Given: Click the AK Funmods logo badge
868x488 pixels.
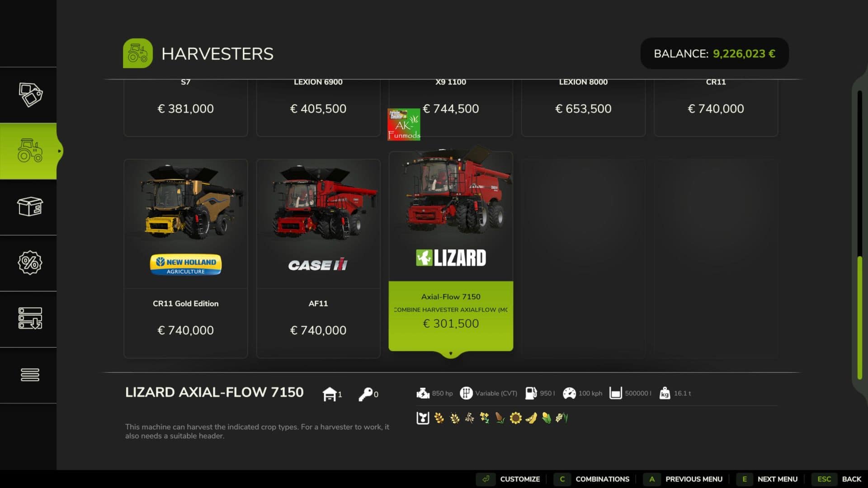Looking at the screenshot, I should [404, 124].
